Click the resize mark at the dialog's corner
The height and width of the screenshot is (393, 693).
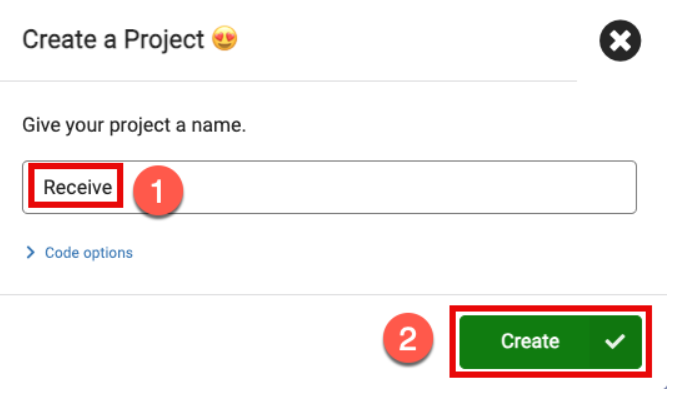[665, 387]
